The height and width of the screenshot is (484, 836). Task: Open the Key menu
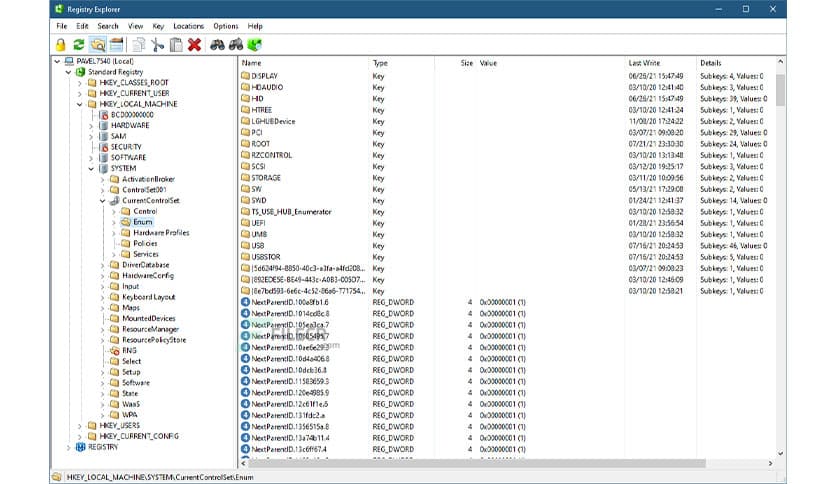point(158,26)
